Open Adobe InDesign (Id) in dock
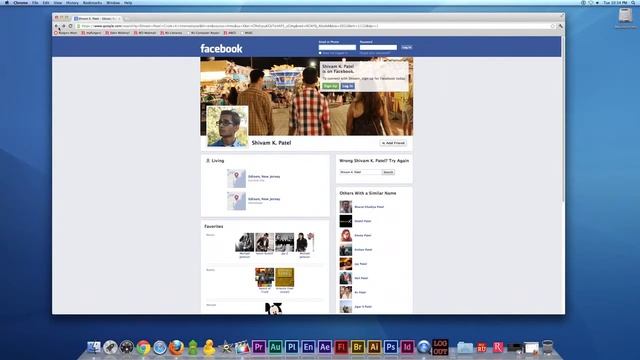The image size is (640, 360). 407,347
